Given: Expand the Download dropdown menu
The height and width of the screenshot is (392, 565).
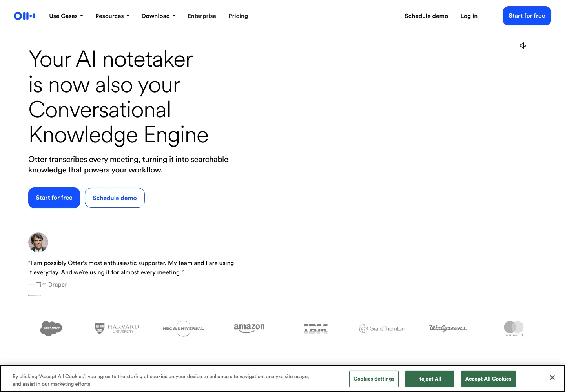Looking at the screenshot, I should 159,16.
